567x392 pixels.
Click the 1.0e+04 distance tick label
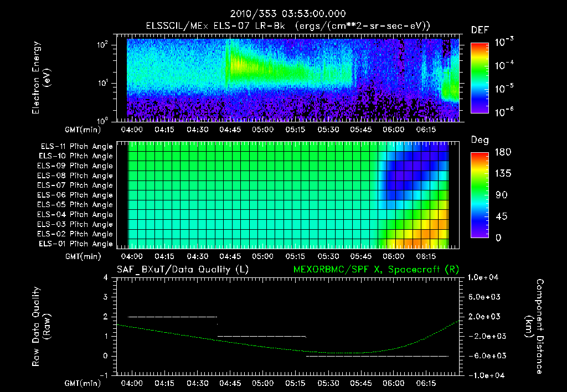(x=483, y=277)
